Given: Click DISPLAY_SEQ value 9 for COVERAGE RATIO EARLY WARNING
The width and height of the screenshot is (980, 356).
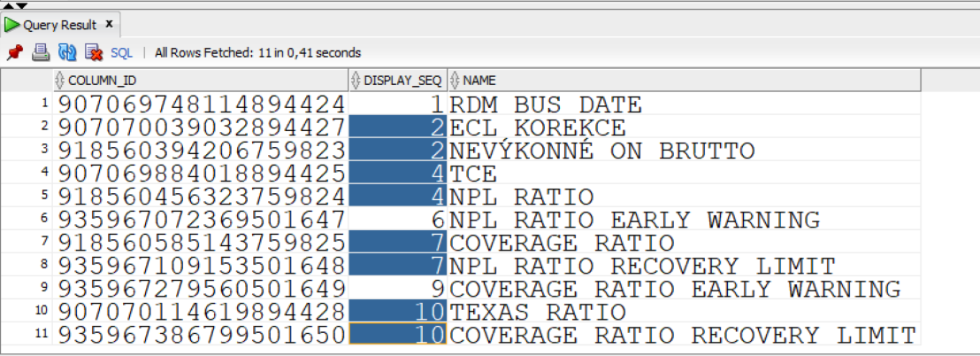Looking at the screenshot, I should pyautogui.click(x=397, y=289).
